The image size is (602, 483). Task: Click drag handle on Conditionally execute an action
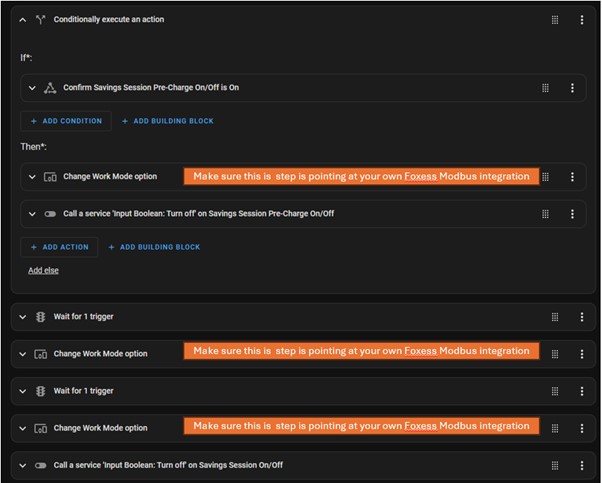coord(555,19)
